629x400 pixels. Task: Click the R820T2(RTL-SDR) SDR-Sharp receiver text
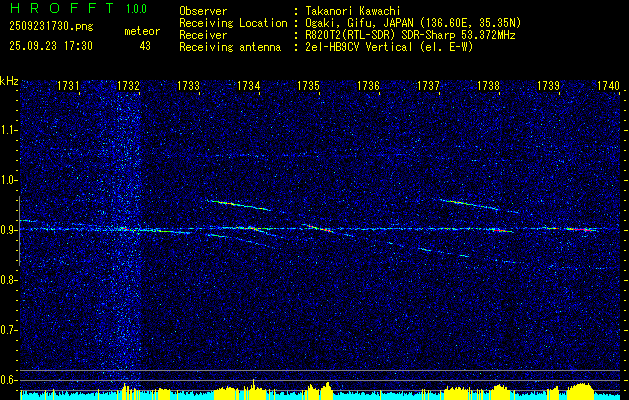410,35
